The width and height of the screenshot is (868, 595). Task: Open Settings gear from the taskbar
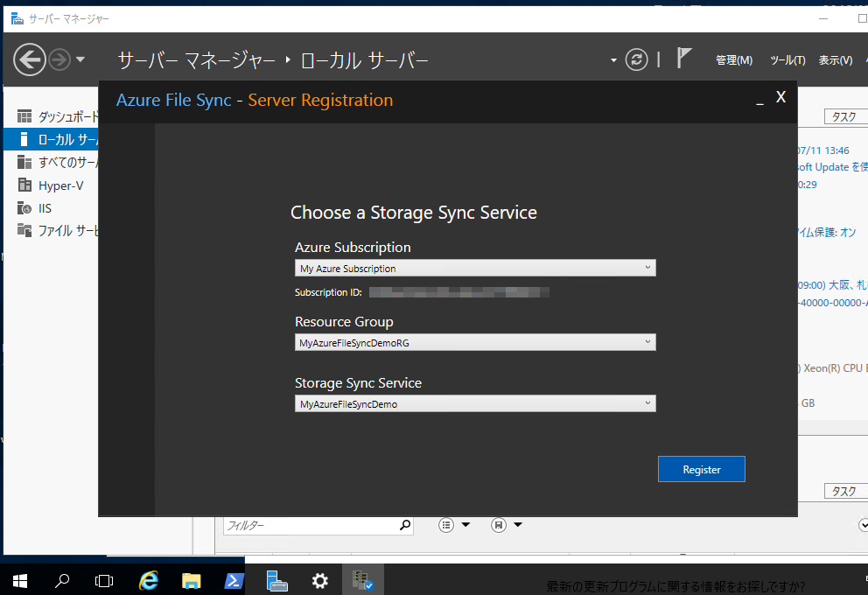tap(319, 580)
